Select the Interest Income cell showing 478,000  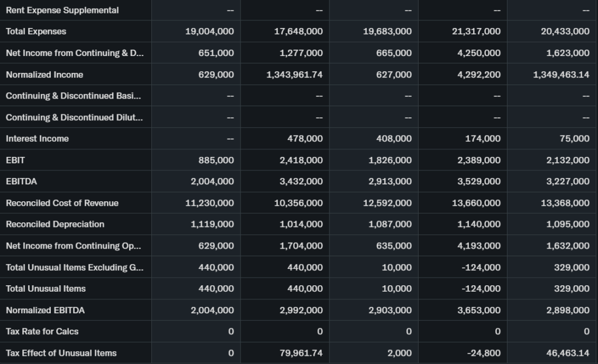[x=305, y=139]
